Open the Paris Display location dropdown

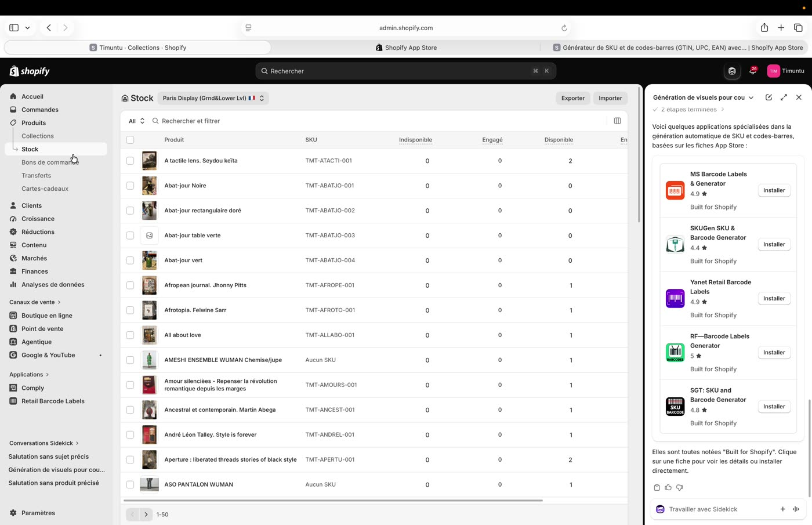tap(213, 98)
